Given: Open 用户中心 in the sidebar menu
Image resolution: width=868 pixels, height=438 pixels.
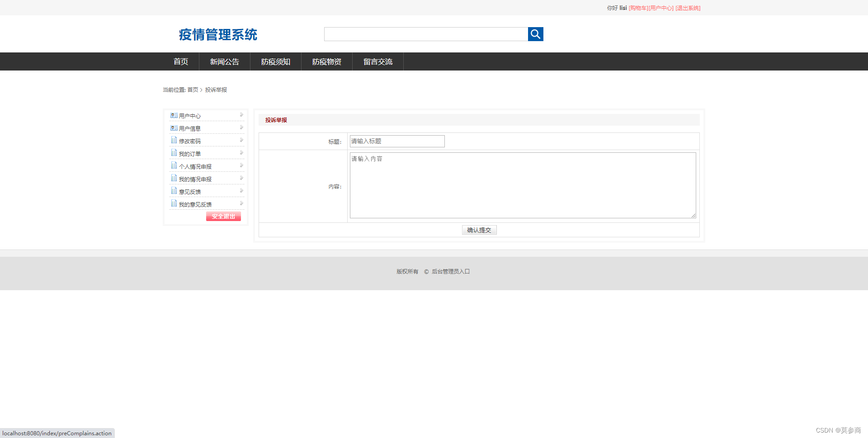Looking at the screenshot, I should click(x=190, y=116).
